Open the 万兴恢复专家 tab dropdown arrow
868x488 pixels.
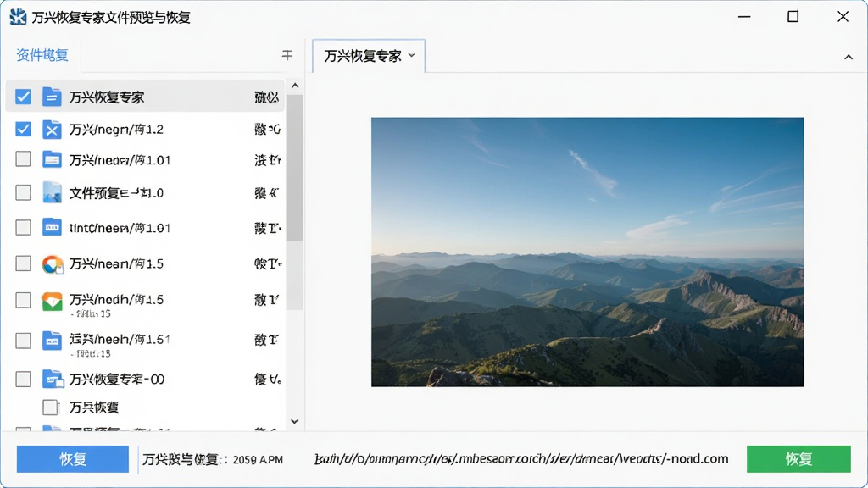coord(411,55)
